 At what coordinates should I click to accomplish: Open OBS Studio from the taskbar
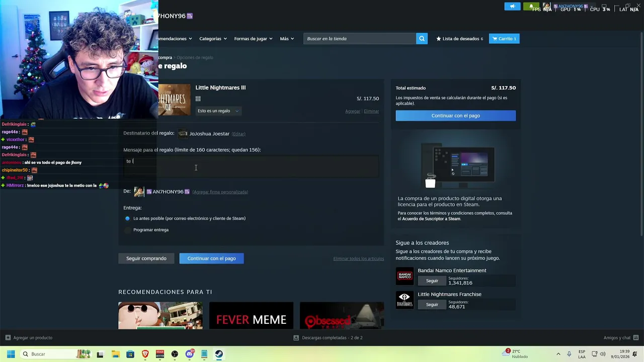(175, 354)
